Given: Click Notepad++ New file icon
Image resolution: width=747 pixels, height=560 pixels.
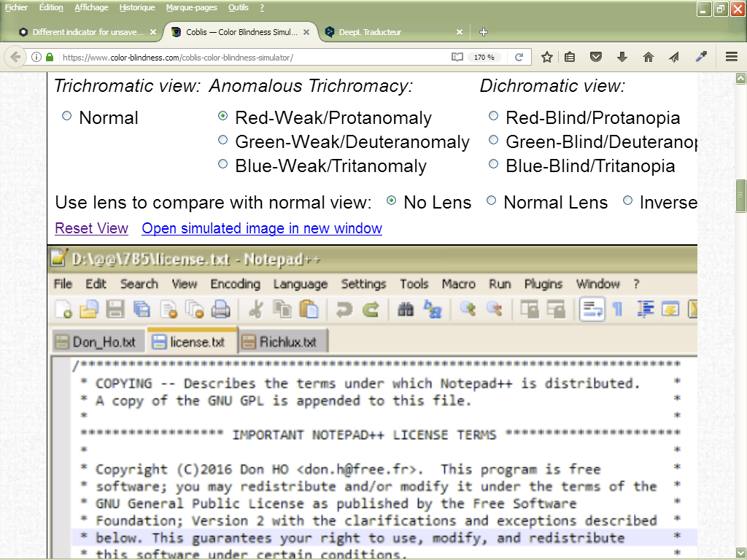Looking at the screenshot, I should (63, 309).
